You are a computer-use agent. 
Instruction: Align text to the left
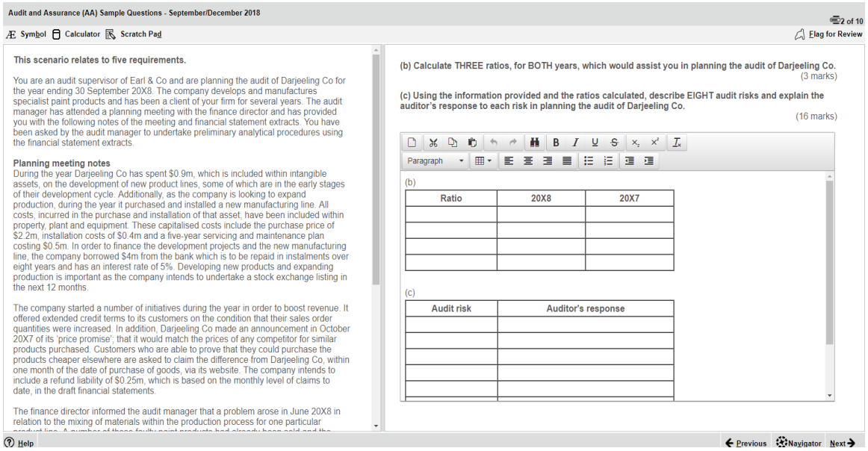pos(509,161)
